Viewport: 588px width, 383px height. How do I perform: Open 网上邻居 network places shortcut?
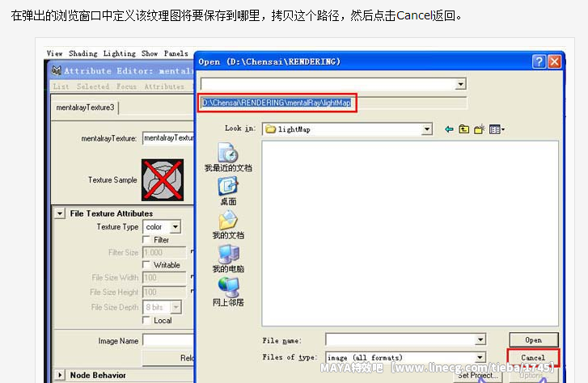click(228, 292)
